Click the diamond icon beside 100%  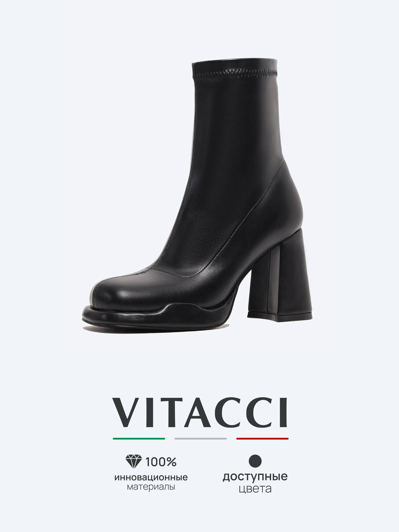click(134, 462)
